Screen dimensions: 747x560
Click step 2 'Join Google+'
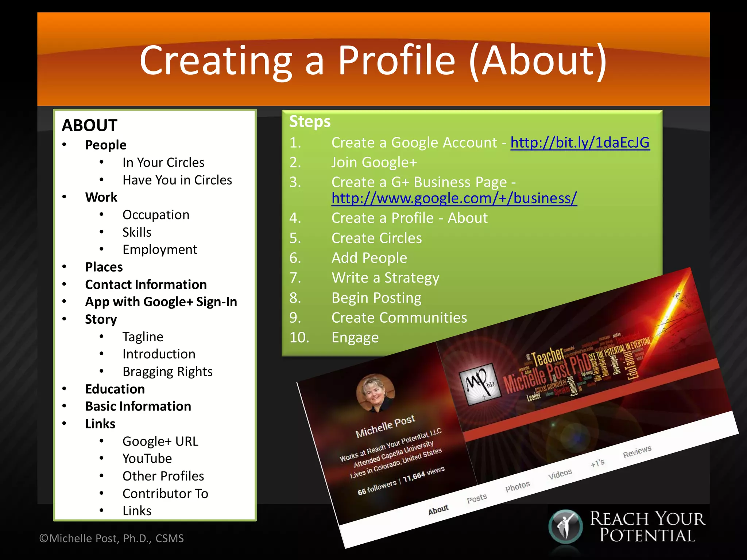(x=374, y=162)
